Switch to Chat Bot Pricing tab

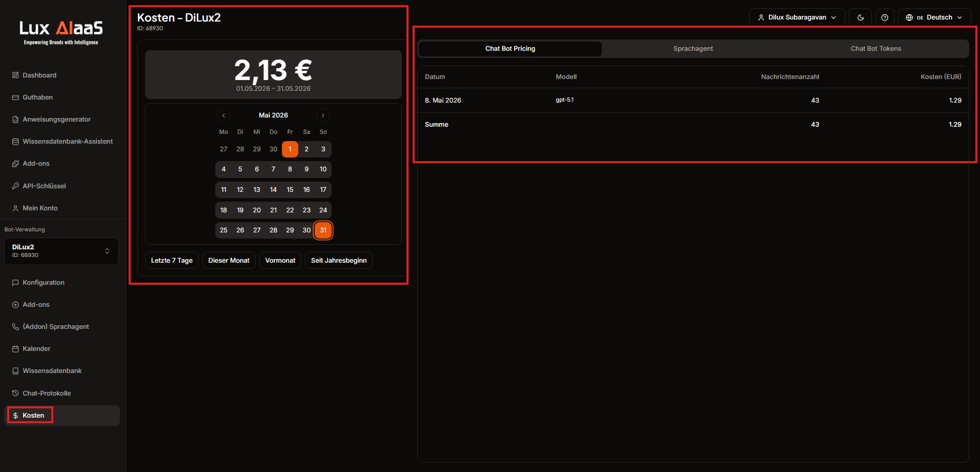510,49
